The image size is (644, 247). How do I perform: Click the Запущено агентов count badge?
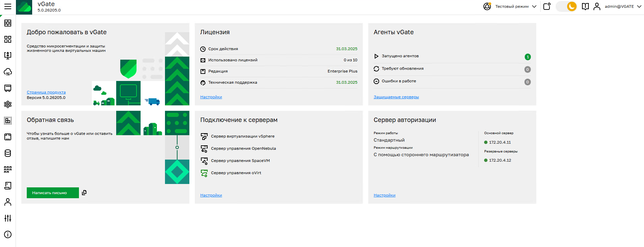527,57
